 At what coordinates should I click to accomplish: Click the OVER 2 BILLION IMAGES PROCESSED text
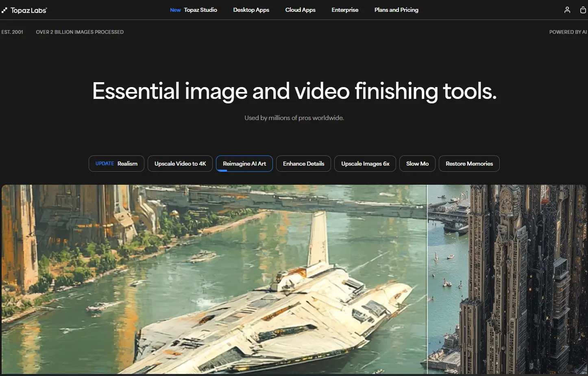(80, 32)
